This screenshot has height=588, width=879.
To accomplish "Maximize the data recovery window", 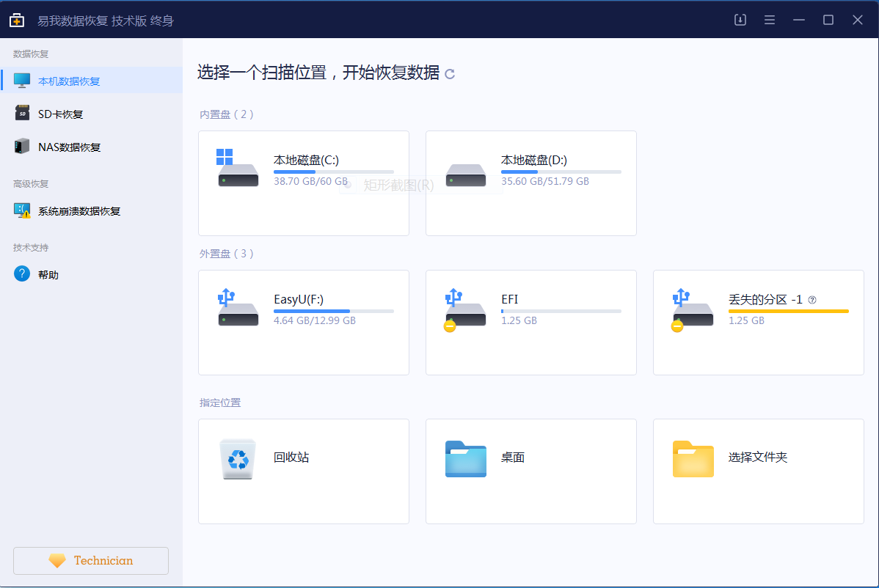I will pyautogui.click(x=828, y=20).
